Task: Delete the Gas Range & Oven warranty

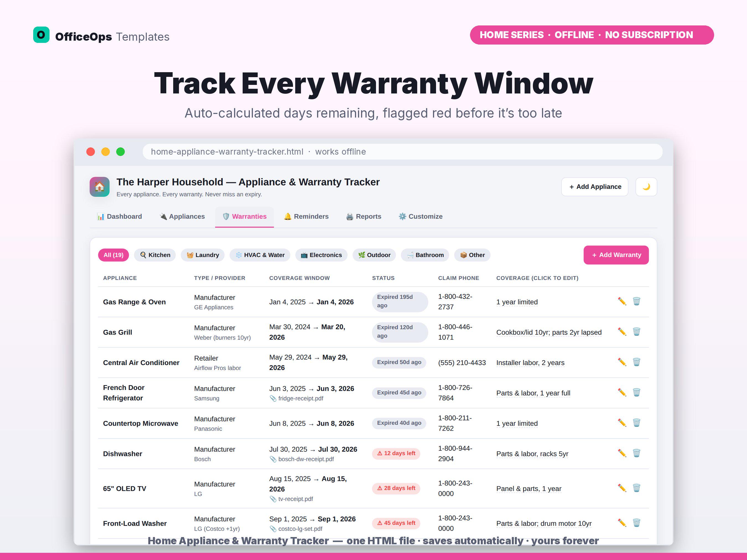Action: coord(636,301)
